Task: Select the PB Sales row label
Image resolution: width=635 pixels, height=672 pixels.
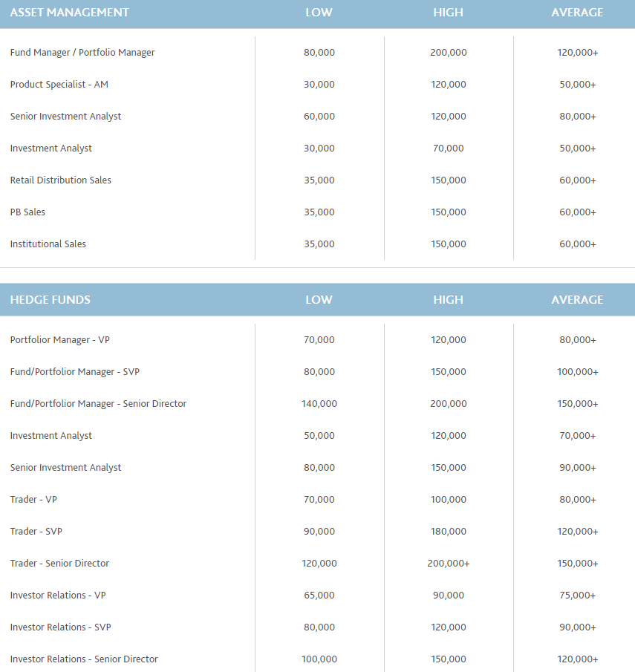Action: [27, 212]
